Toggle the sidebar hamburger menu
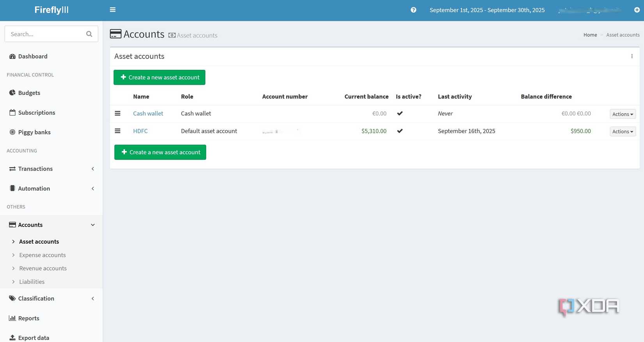The width and height of the screenshot is (644, 342). (x=113, y=10)
